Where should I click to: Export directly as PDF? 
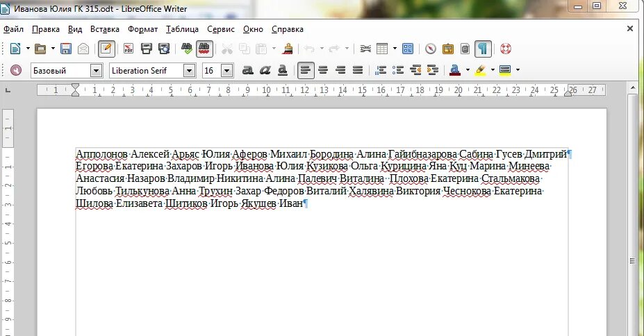(x=129, y=49)
